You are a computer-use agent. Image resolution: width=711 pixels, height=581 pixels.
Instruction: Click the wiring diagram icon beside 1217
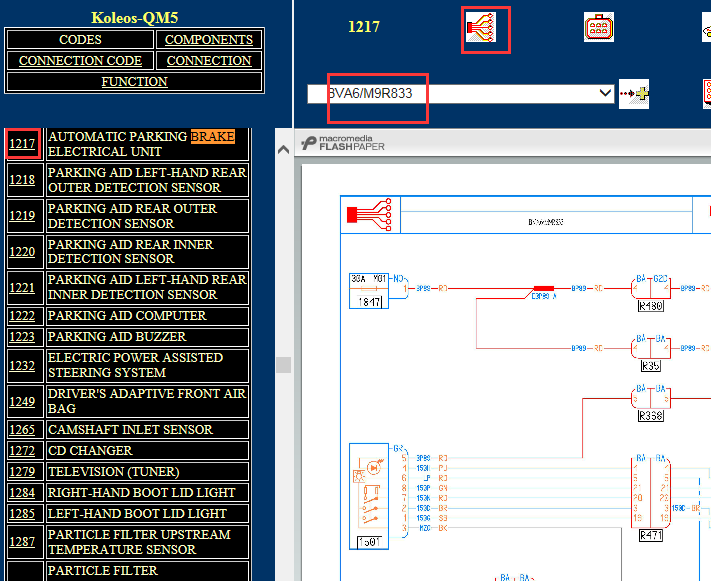(x=481, y=27)
